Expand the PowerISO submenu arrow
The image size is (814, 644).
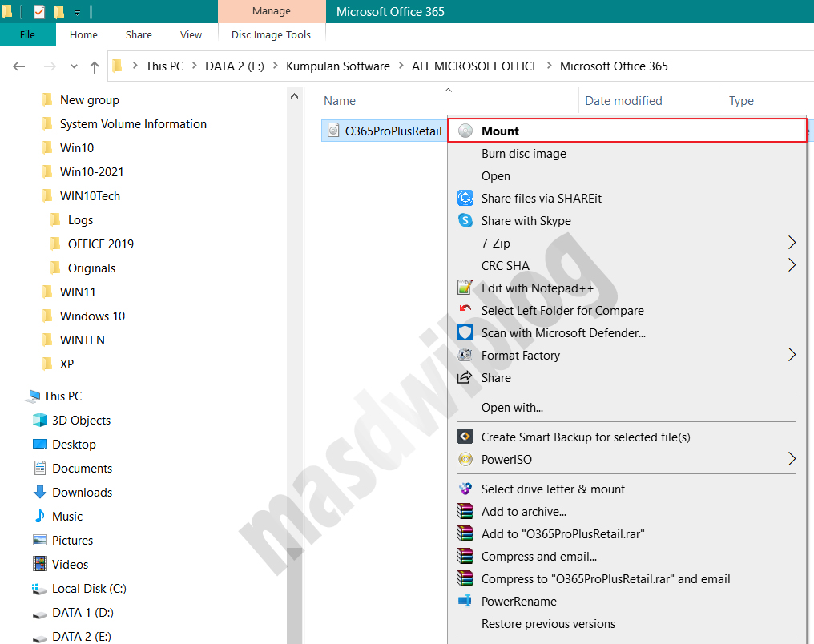[x=792, y=459]
